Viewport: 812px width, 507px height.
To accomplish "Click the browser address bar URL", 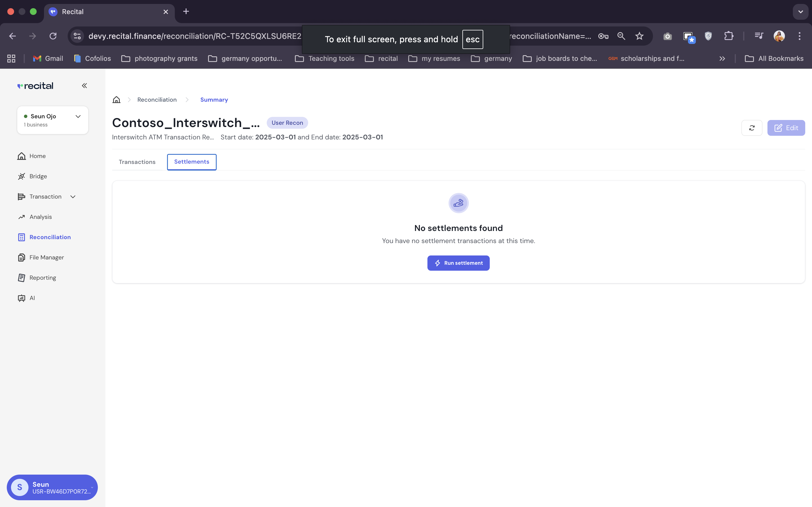I will [x=195, y=36].
